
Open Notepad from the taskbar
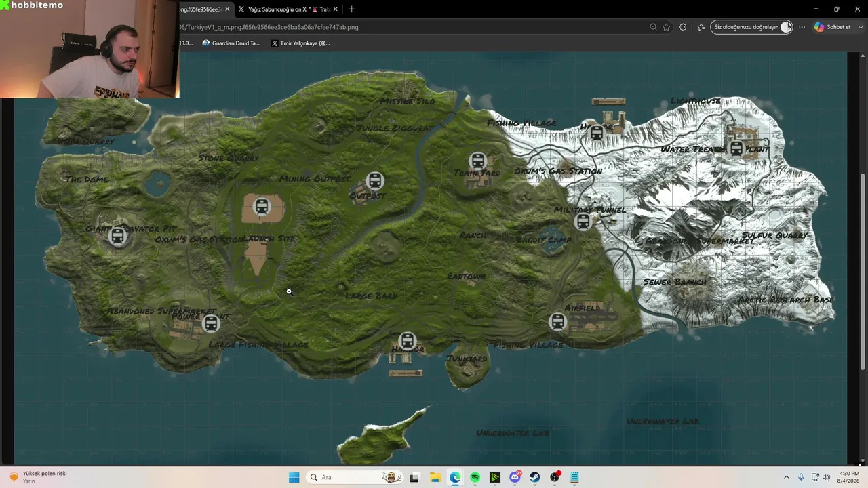pos(575,477)
